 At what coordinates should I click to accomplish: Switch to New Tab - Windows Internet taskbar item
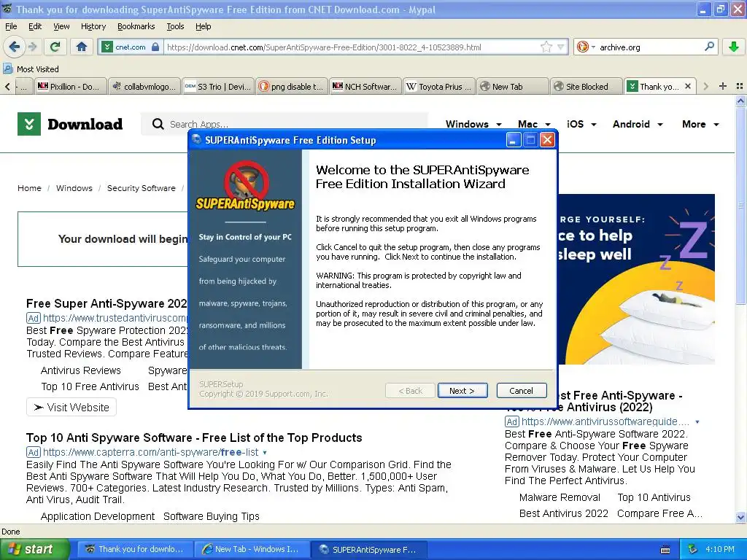pos(251,549)
